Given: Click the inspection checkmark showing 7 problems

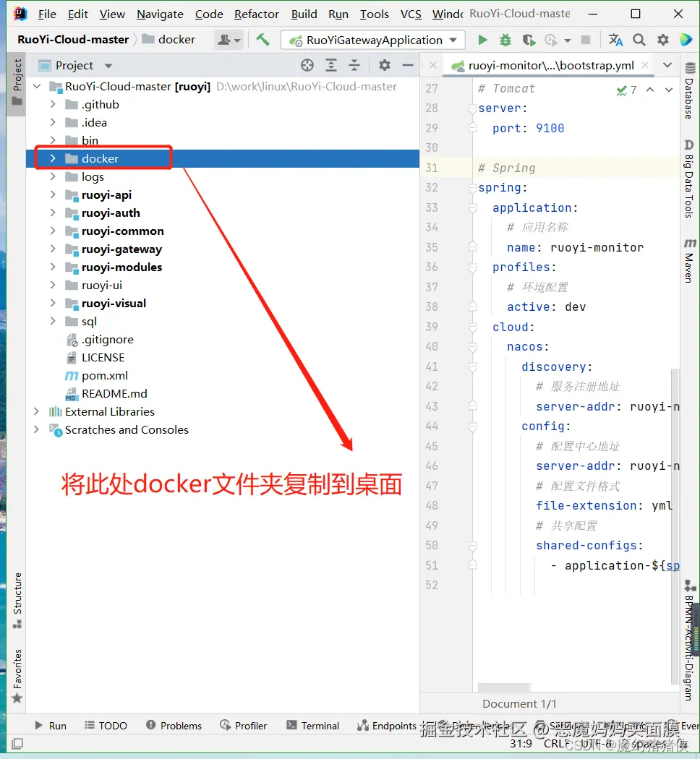Looking at the screenshot, I should pos(626,90).
